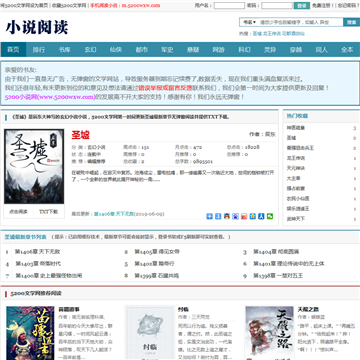The height and width of the screenshot is (360, 360).
Task: Open the red 圣墟 book title
Action: tap(80, 135)
